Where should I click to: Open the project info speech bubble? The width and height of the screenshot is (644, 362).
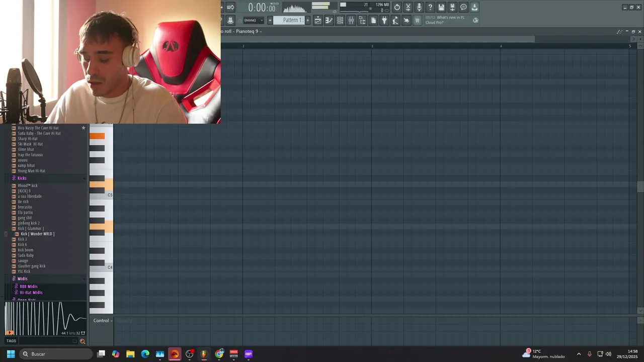463,7
